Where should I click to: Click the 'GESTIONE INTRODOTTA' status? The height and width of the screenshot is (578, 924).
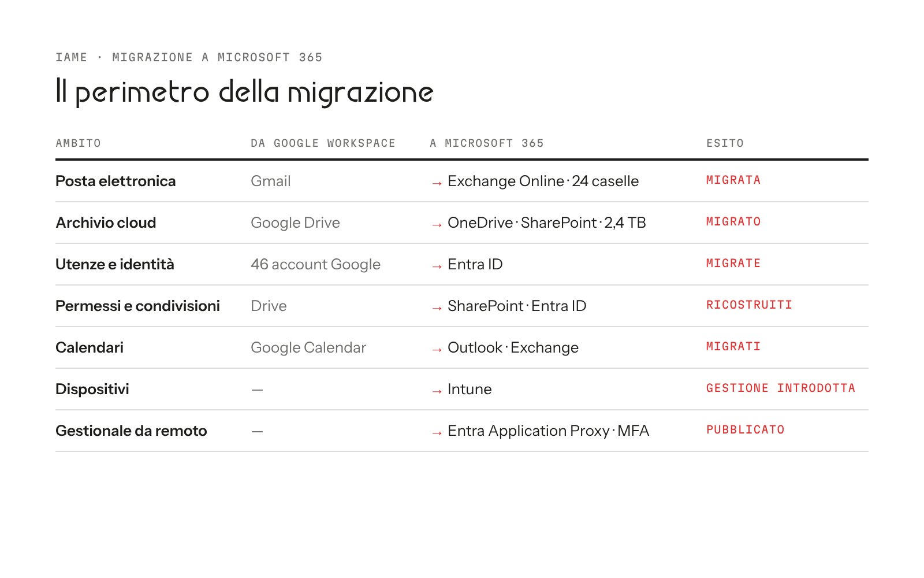pyautogui.click(x=781, y=388)
